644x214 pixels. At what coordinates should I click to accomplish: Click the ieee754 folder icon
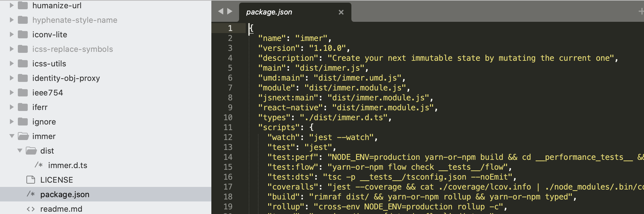(x=23, y=92)
